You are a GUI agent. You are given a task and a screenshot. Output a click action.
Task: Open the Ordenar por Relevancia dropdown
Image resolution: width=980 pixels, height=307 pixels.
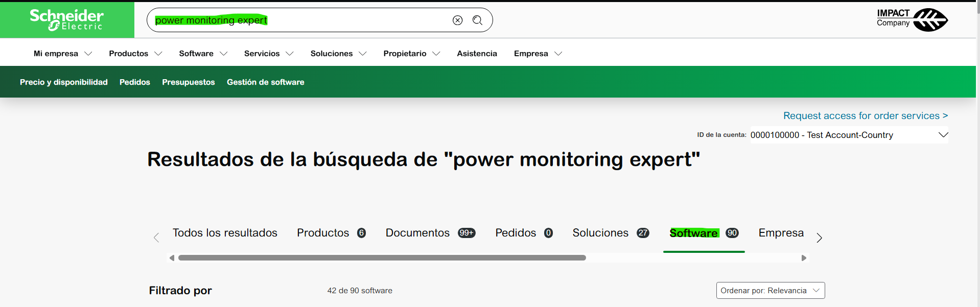point(771,291)
